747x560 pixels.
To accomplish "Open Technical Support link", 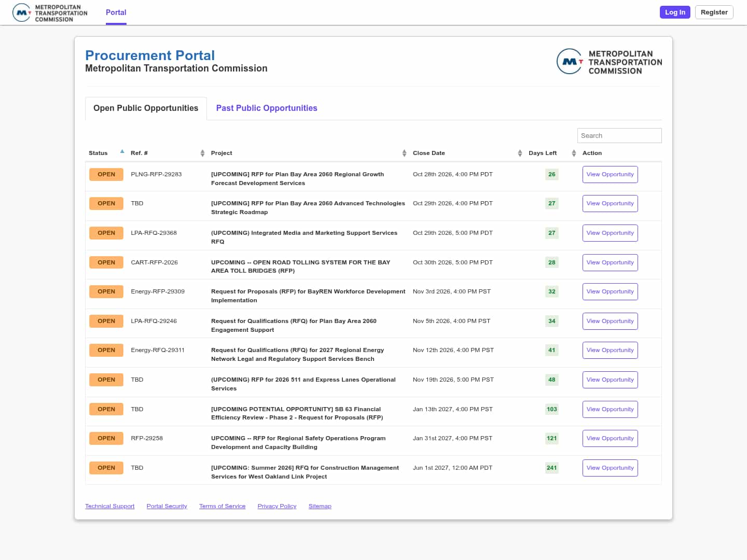I will click(110, 506).
